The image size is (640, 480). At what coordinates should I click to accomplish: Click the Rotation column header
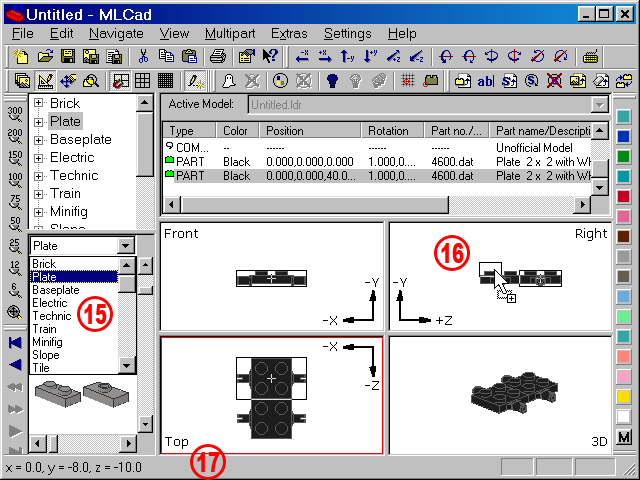[393, 131]
